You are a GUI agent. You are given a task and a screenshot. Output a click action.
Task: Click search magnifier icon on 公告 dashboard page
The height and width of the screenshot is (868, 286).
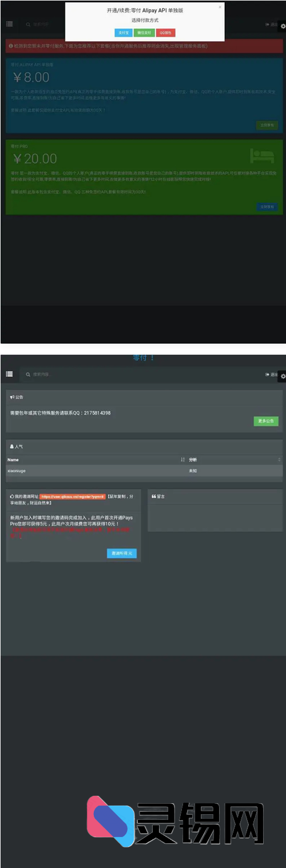[28, 374]
